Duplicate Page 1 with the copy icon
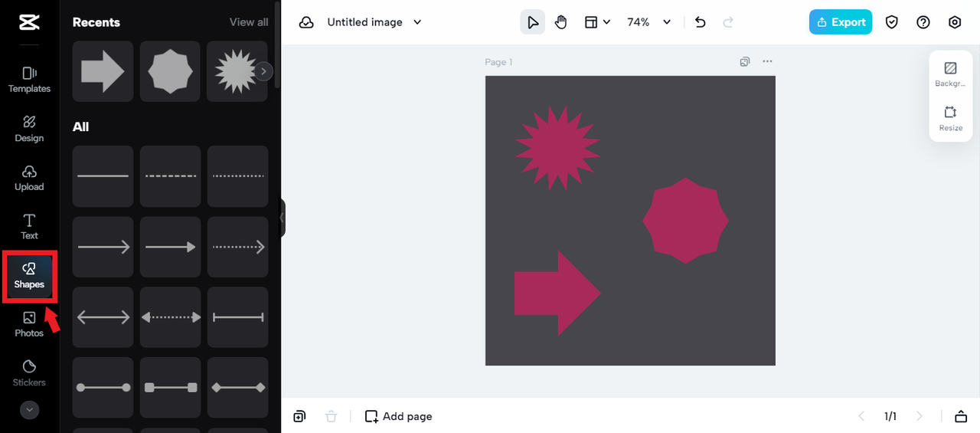Screen dimensions: 980x433 (745, 61)
